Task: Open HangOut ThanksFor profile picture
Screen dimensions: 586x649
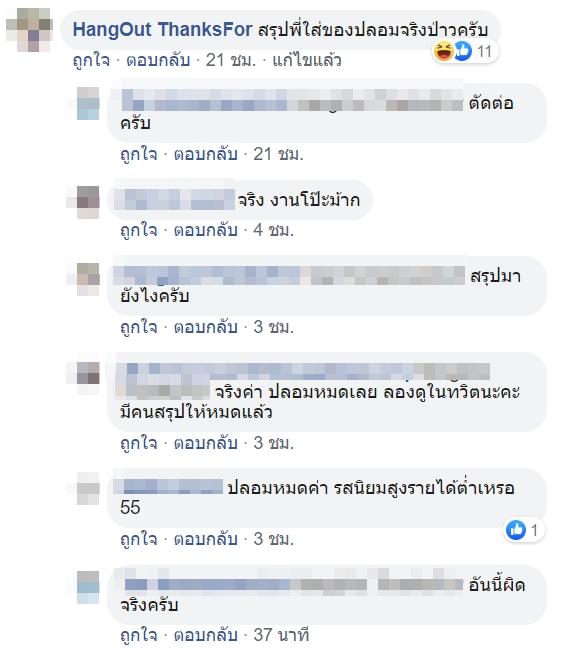Action: [x=30, y=30]
